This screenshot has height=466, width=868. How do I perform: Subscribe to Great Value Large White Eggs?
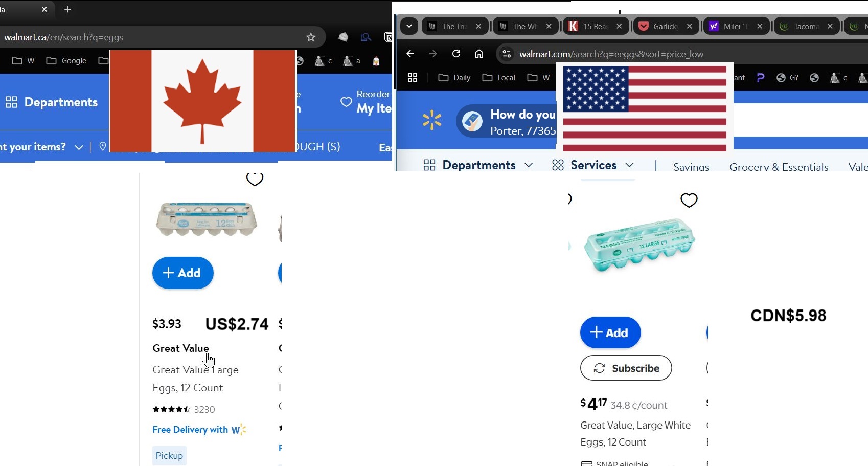point(626,368)
